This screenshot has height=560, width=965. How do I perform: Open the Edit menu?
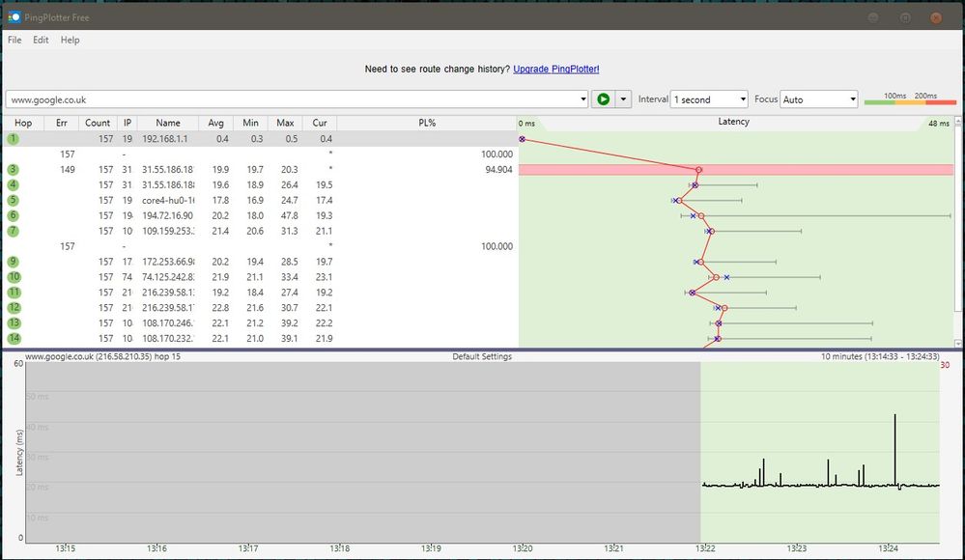(x=41, y=41)
